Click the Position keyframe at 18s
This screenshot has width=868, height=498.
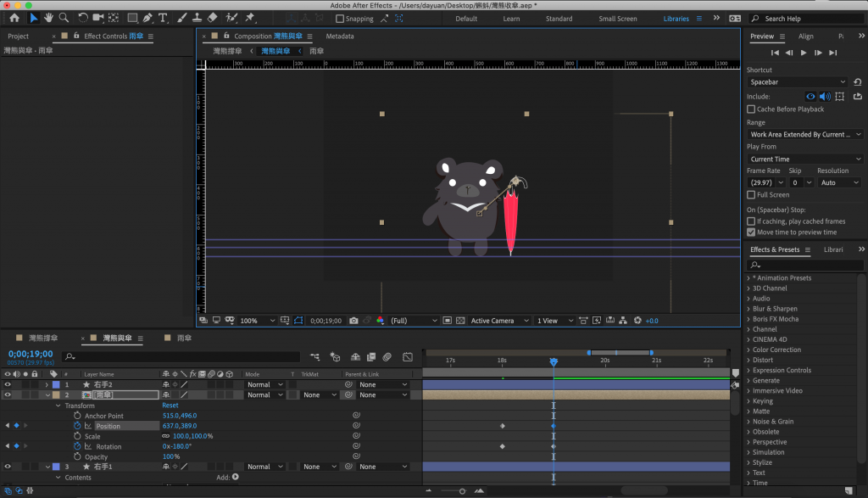(x=502, y=426)
